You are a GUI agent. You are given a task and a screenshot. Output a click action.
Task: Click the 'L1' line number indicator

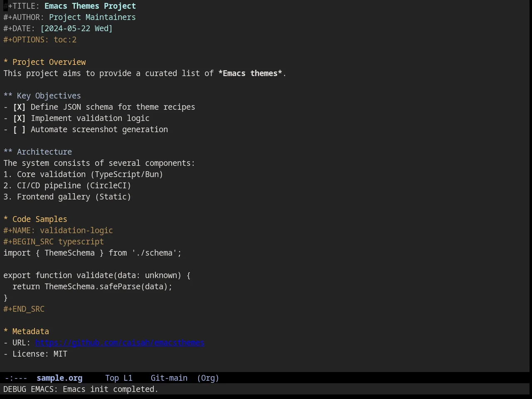click(128, 378)
